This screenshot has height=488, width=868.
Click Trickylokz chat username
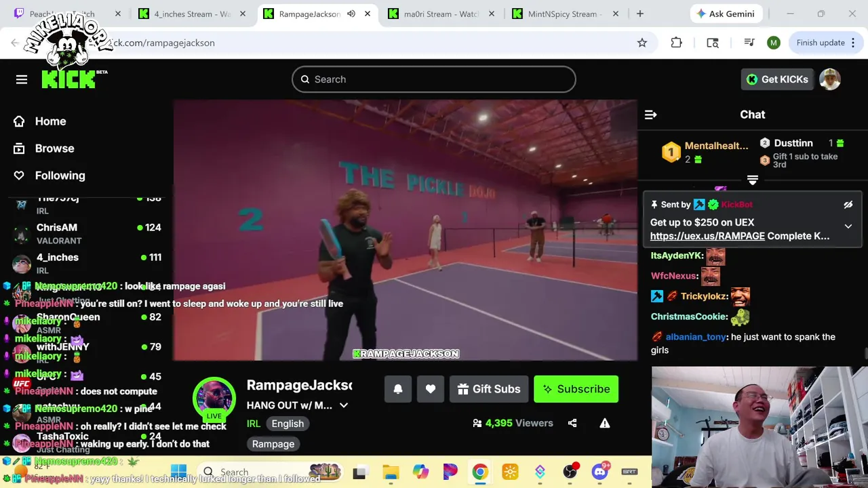tap(704, 296)
